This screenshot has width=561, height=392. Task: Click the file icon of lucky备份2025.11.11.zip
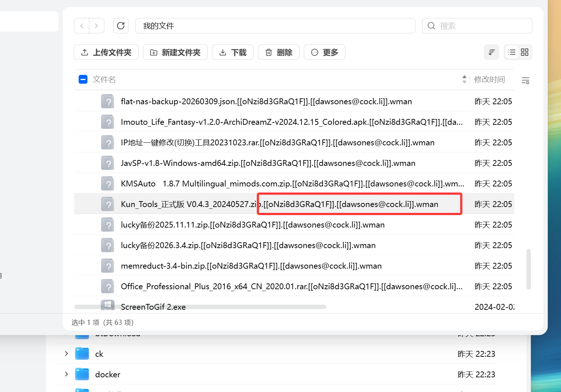(x=108, y=225)
